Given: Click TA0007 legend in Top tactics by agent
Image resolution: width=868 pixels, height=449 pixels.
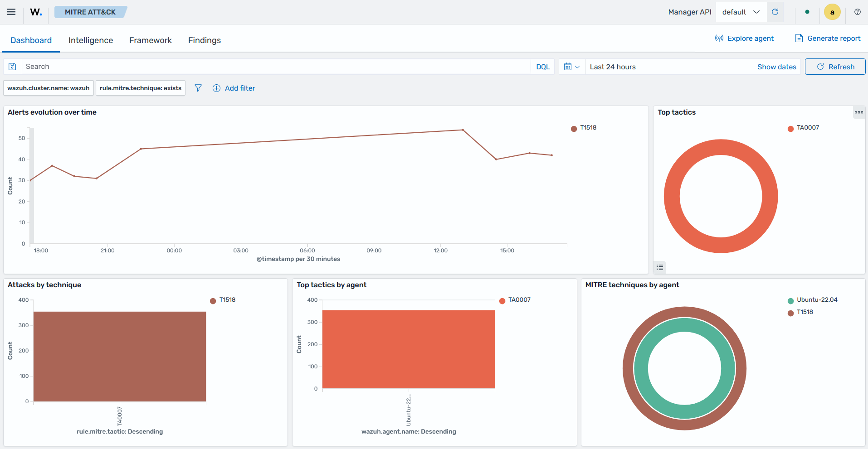Looking at the screenshot, I should 515,300.
